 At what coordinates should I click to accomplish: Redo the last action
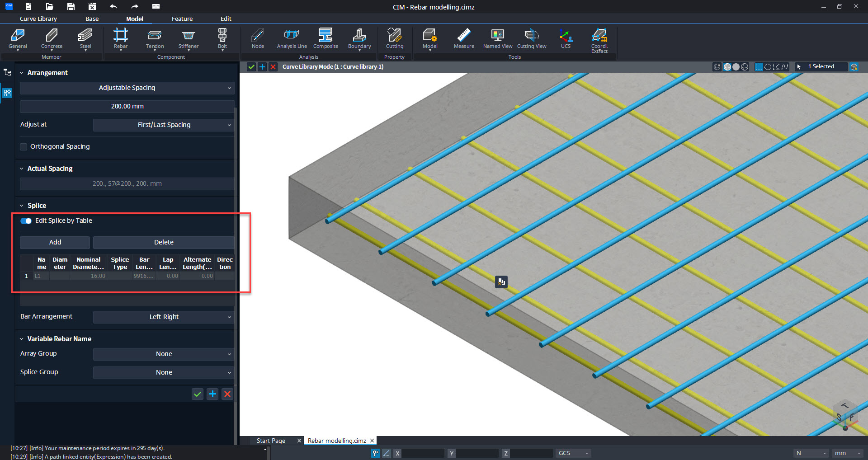[135, 6]
